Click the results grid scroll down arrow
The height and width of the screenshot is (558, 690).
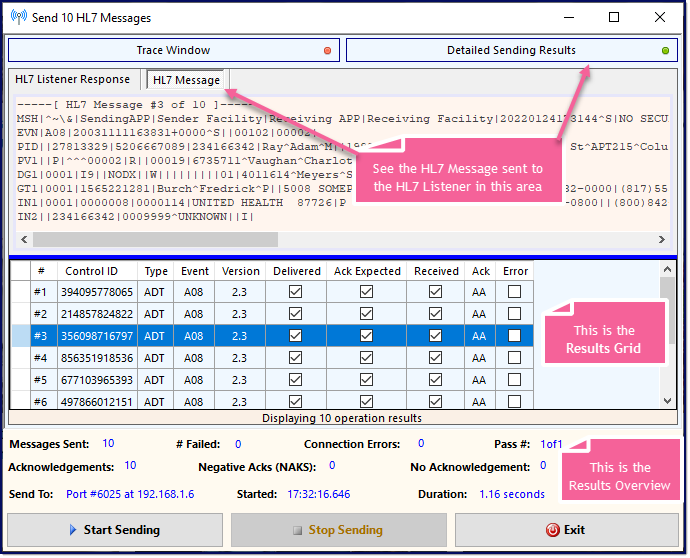(667, 400)
